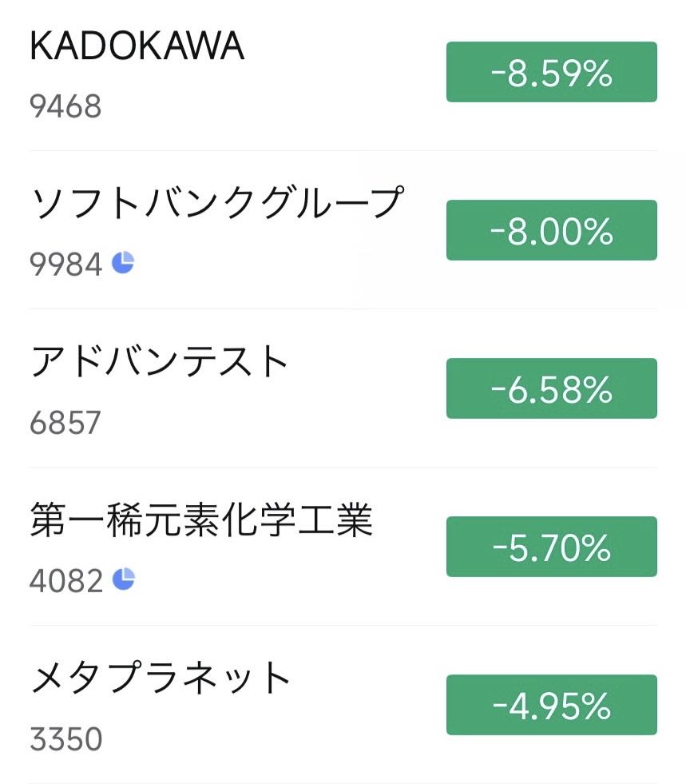Open the KADOKAWA stock name
Screen dimensions: 686x784
(137, 49)
